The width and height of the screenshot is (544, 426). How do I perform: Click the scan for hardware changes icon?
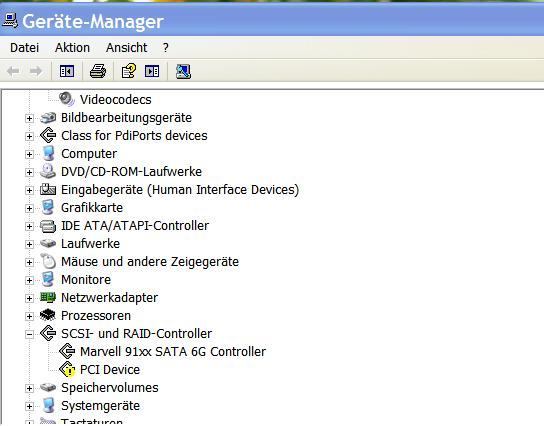click(183, 71)
